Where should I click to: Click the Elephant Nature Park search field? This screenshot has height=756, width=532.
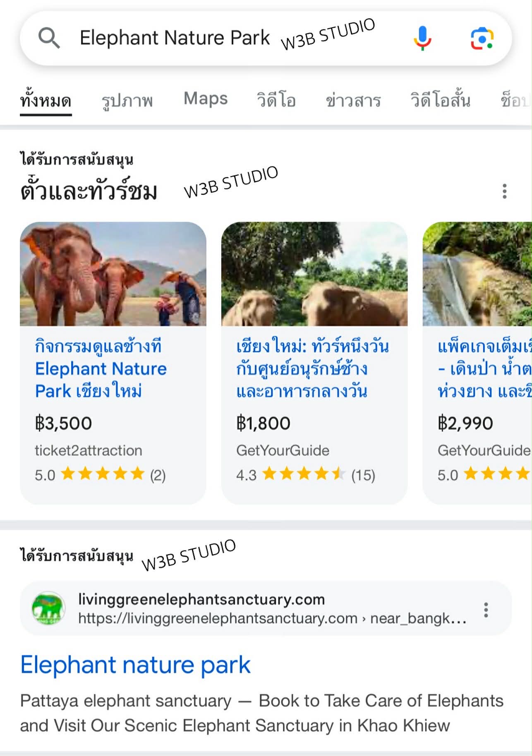[x=175, y=38]
